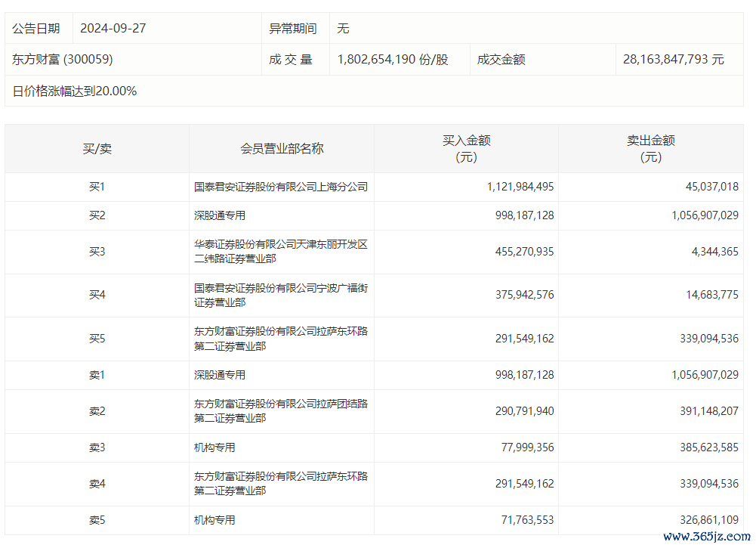Select sell amount 326,861,109
The width and height of the screenshot is (756, 548).
pos(709,521)
